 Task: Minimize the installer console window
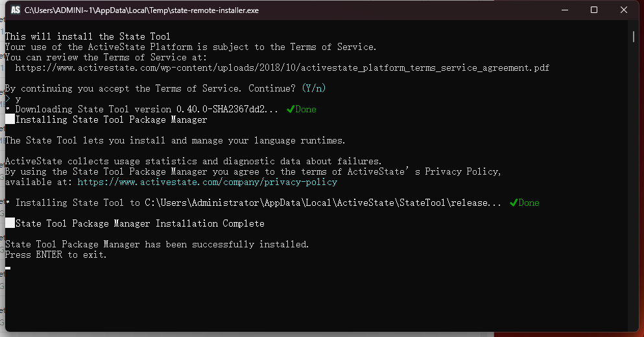[x=563, y=10]
